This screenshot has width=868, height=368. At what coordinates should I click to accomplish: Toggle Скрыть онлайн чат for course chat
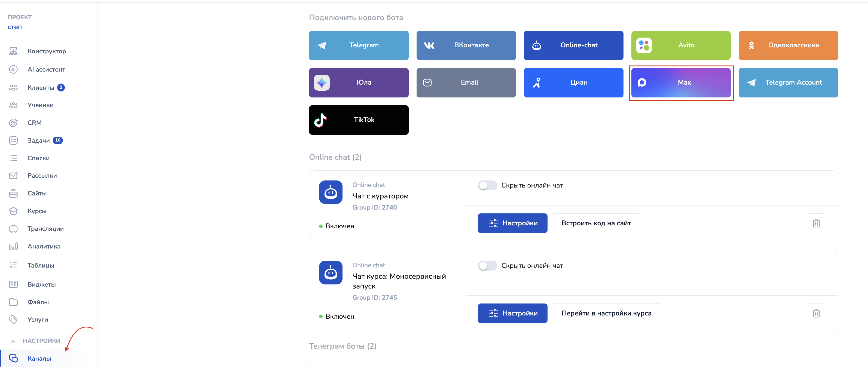487,266
